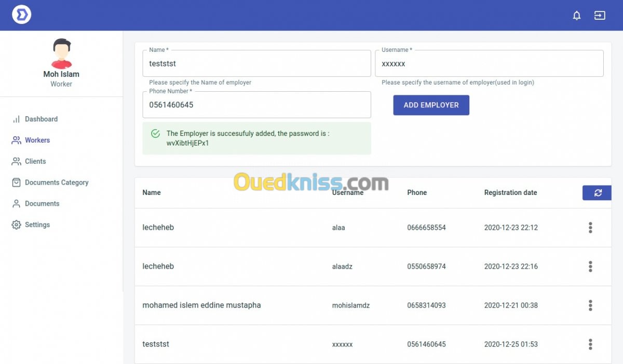Viewport: 623px width, 364px height.
Task: Click the Dashboard chart icon
Action: click(16, 119)
